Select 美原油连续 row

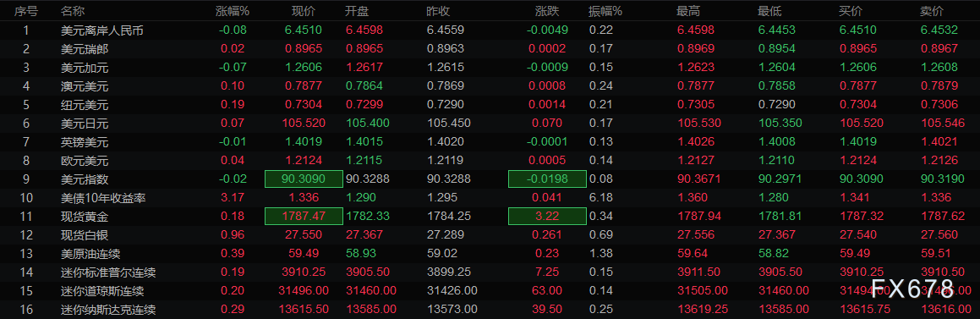click(x=490, y=254)
